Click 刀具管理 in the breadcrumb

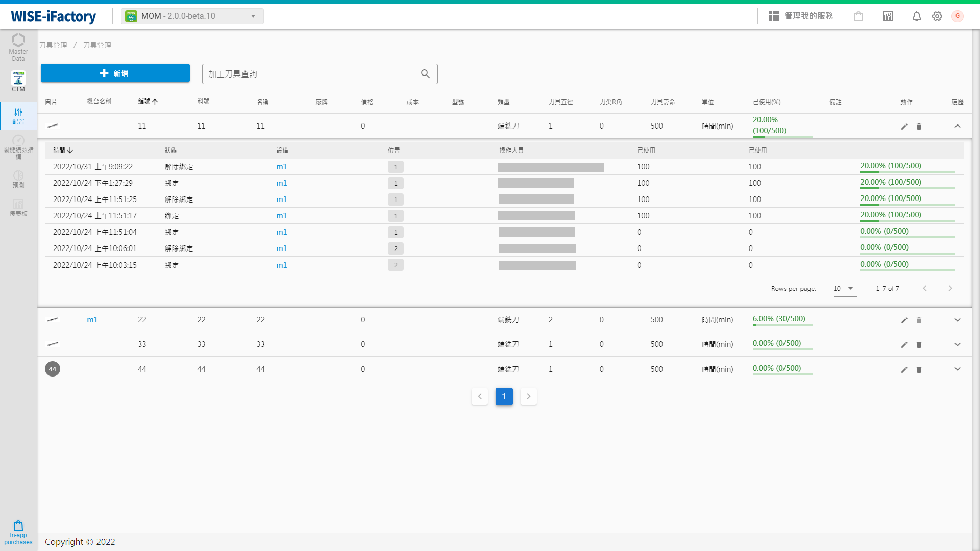54,45
